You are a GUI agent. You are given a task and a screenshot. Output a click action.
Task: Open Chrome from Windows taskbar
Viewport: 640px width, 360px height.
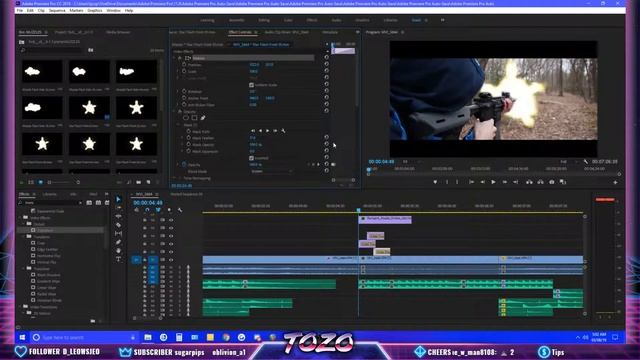tap(226, 337)
